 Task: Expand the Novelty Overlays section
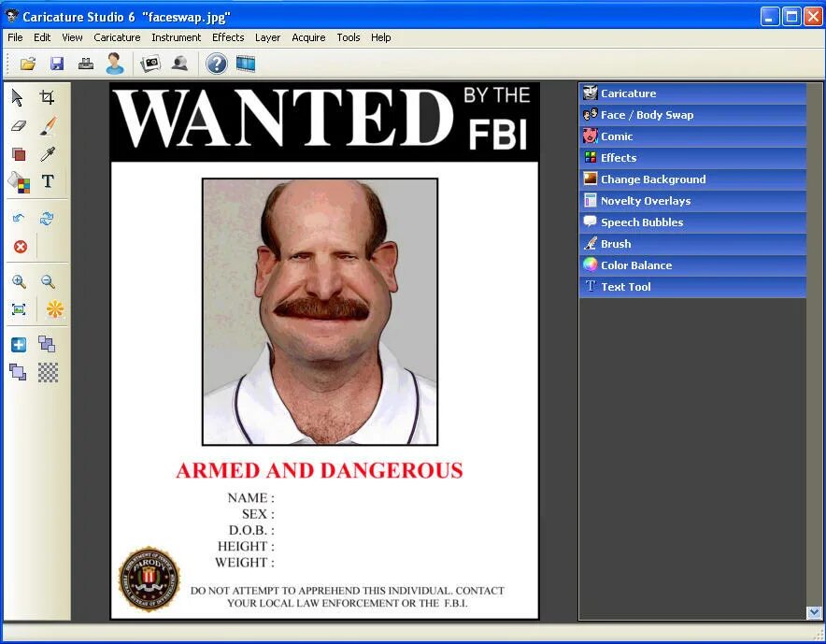692,201
